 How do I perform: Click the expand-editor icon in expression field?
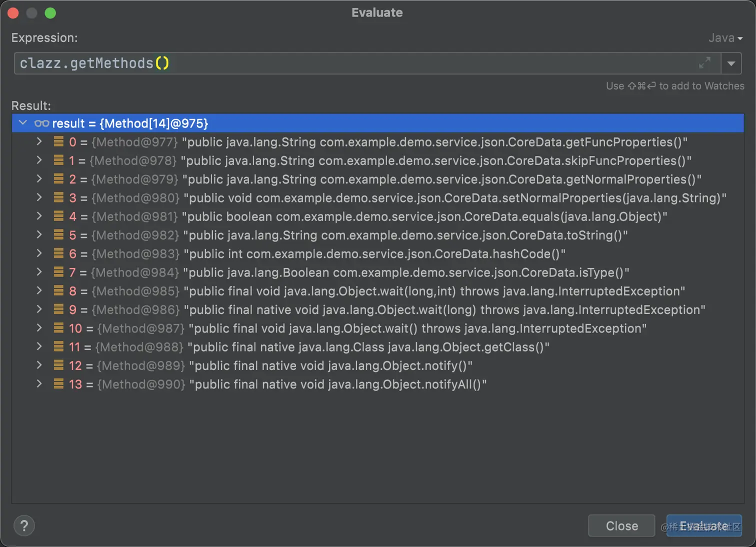(x=704, y=63)
